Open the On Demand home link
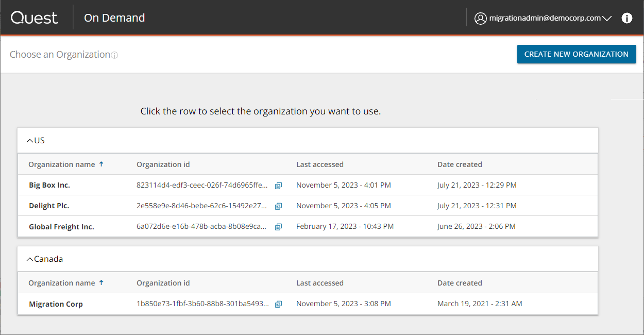This screenshot has width=644, height=335. click(x=114, y=18)
